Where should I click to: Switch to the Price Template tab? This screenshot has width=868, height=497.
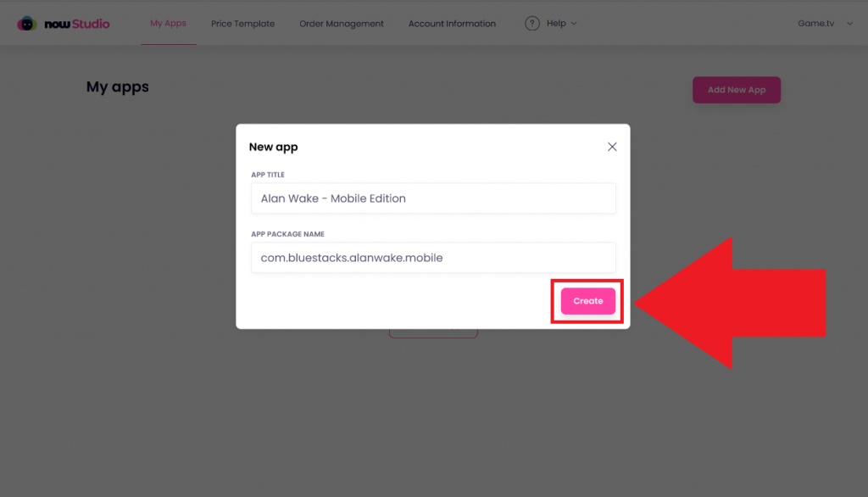[242, 23]
